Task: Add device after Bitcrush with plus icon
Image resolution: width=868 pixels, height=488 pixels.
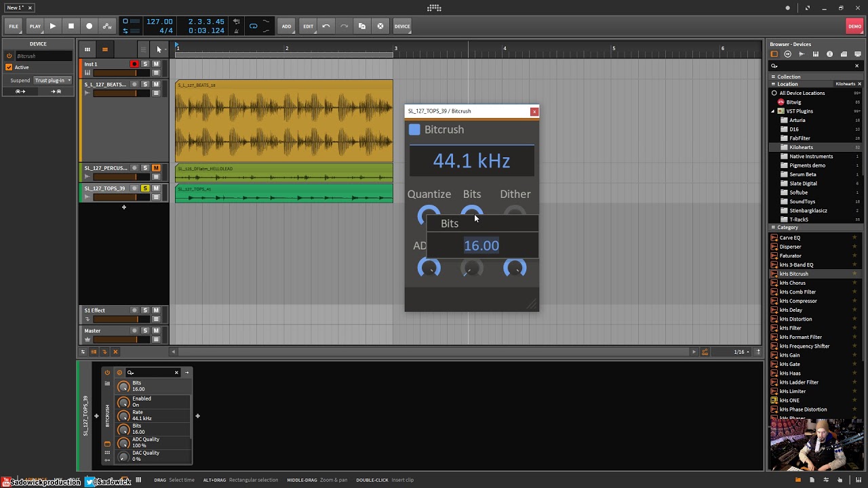Action: pyautogui.click(x=197, y=416)
